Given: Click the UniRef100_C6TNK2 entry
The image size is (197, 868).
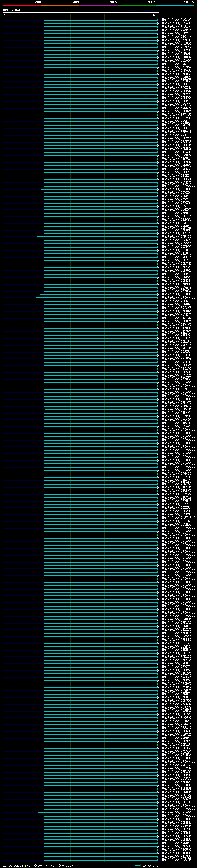Looking at the screenshot, I should [177, 81].
